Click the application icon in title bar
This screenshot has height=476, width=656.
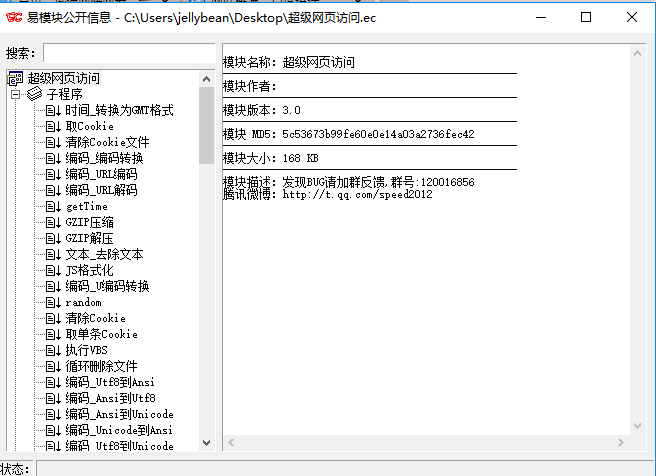14,18
